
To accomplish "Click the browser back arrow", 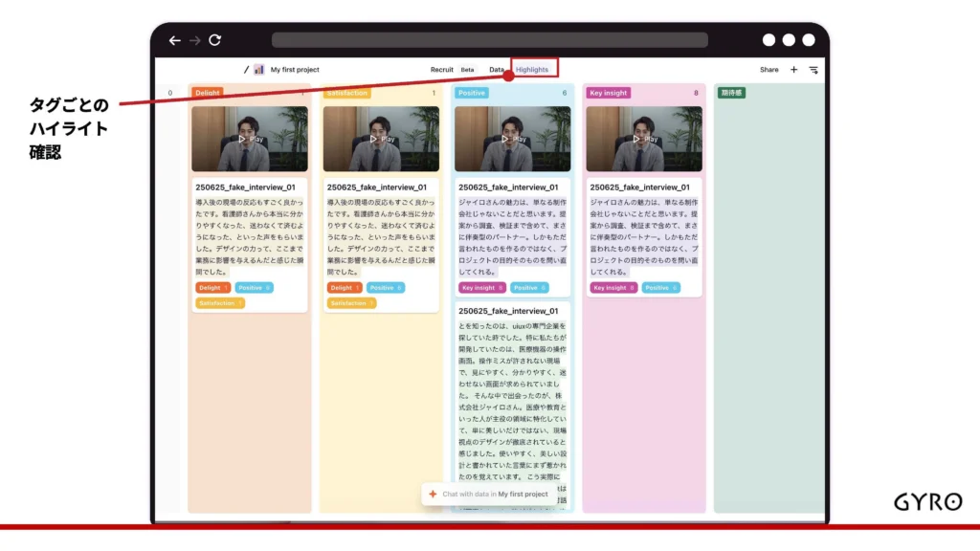I will click(x=174, y=40).
